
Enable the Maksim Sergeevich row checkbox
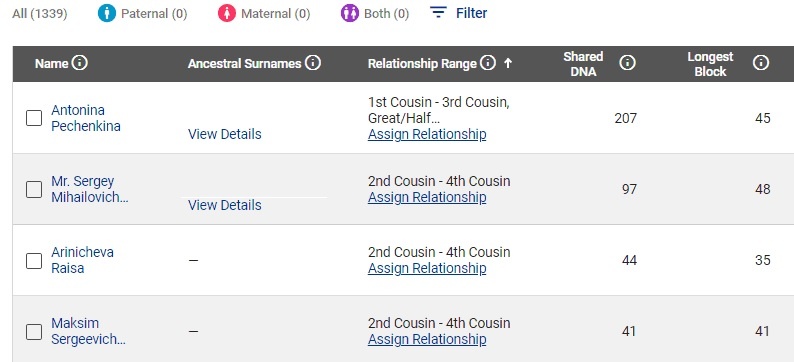(x=34, y=332)
